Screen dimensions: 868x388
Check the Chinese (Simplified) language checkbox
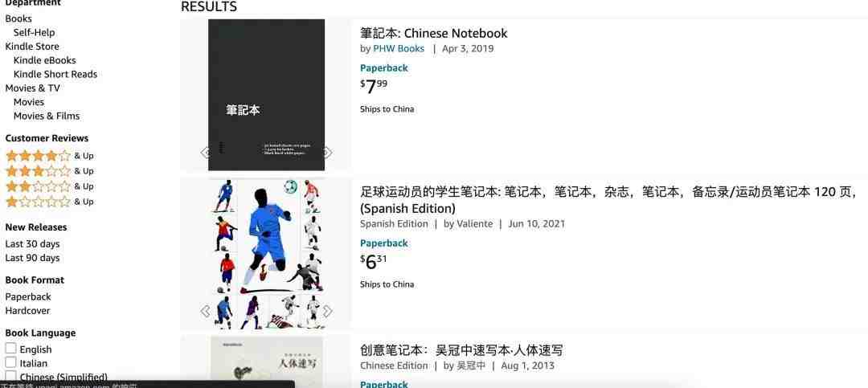coord(10,376)
